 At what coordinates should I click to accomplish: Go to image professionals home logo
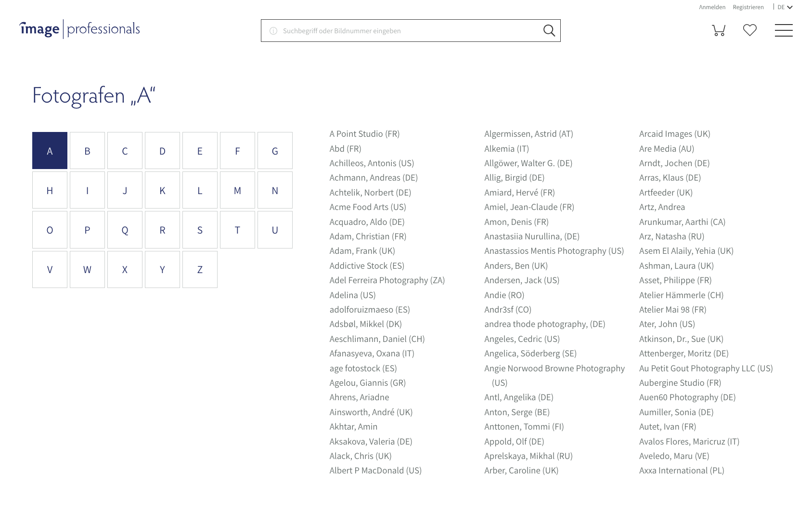tap(80, 29)
